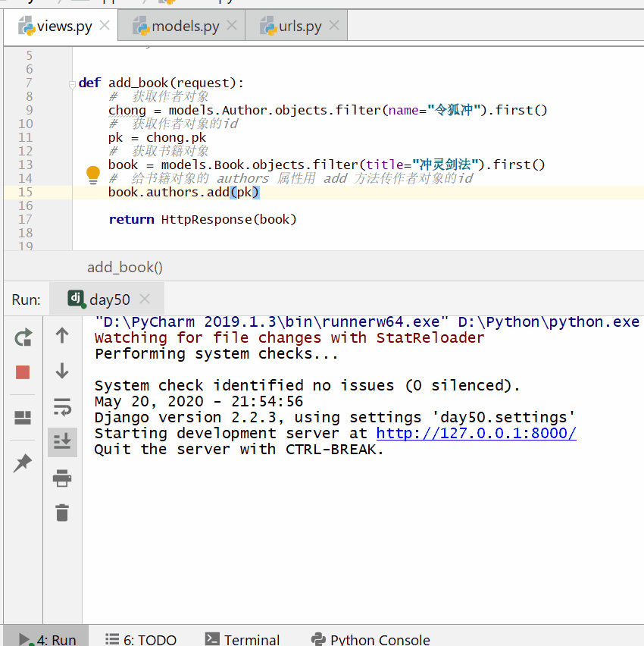Image resolution: width=644 pixels, height=646 pixels.
Task: Collapse the add_book function fold marker
Action: 73,83
